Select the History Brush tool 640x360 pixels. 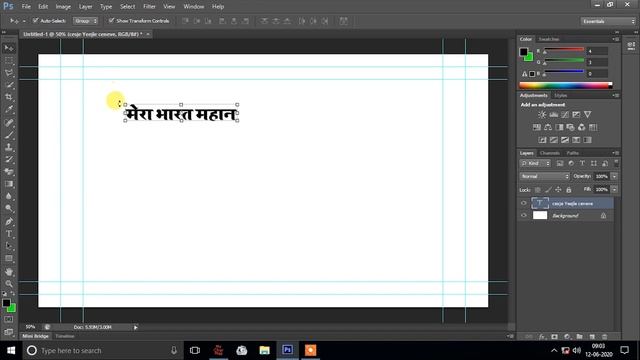9,160
